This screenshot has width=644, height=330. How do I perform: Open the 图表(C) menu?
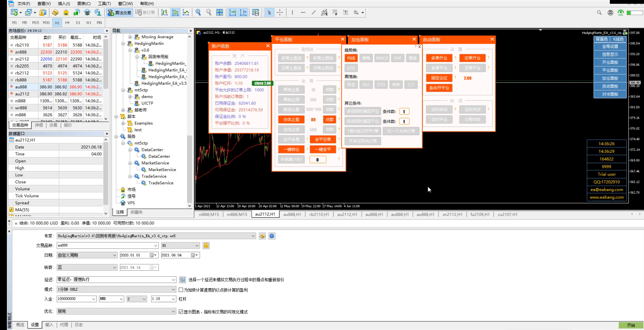pyautogui.click(x=84, y=3)
